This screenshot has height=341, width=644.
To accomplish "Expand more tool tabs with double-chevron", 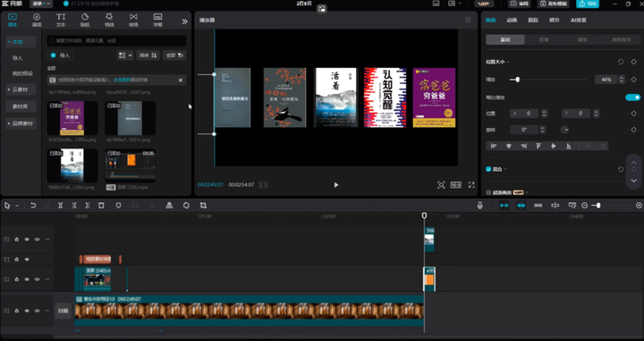I will tap(185, 21).
